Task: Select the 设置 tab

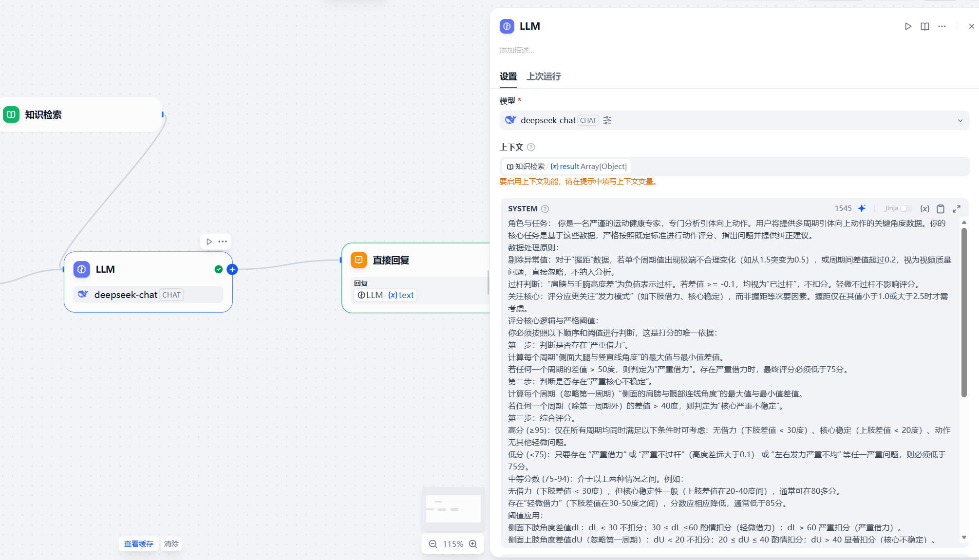Action: coord(508,76)
